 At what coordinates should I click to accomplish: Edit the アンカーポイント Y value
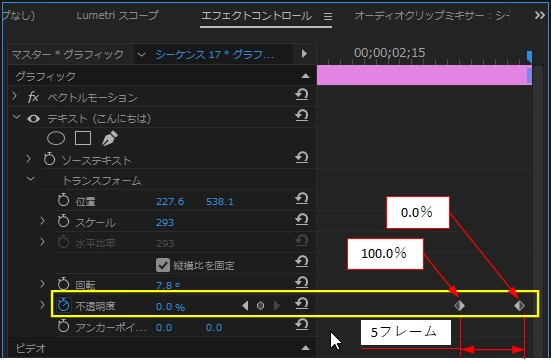[214, 328]
